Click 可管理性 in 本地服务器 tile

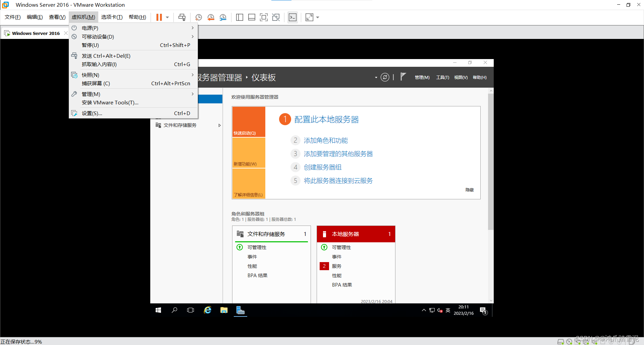pos(341,247)
